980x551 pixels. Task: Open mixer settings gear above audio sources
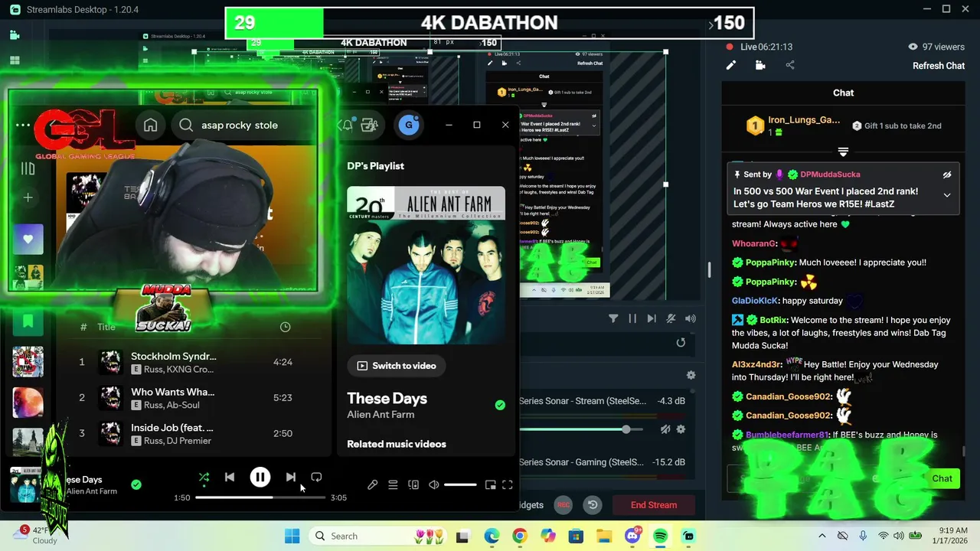[691, 375]
